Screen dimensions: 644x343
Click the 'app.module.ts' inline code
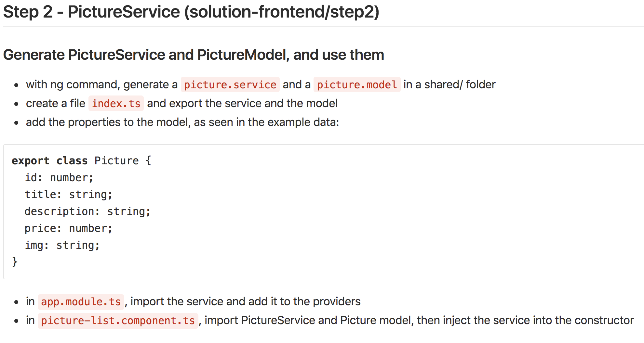[81, 302]
